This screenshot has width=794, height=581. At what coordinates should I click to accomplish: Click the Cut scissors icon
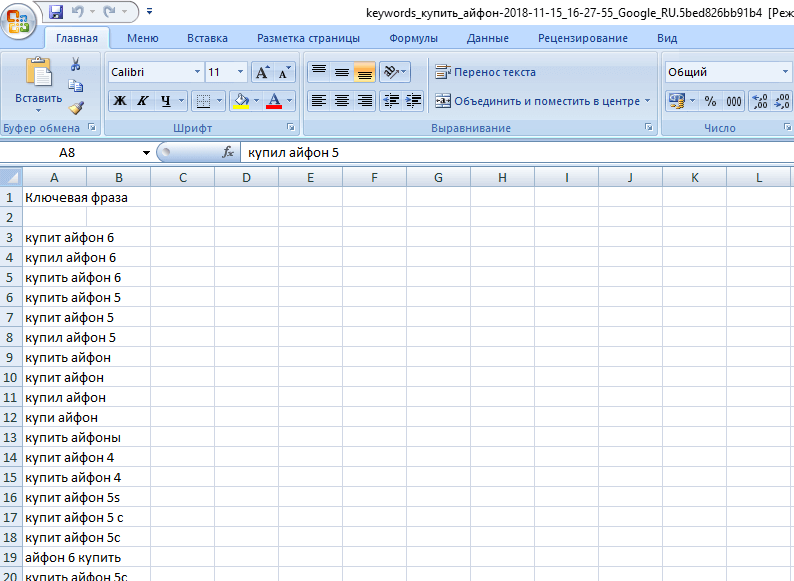[75, 64]
